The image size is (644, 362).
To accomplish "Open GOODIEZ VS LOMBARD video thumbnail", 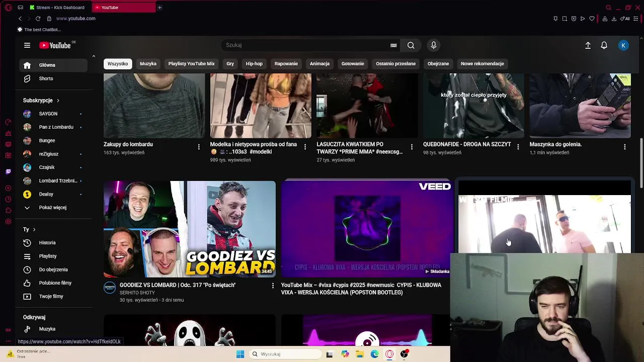I will [x=190, y=229].
